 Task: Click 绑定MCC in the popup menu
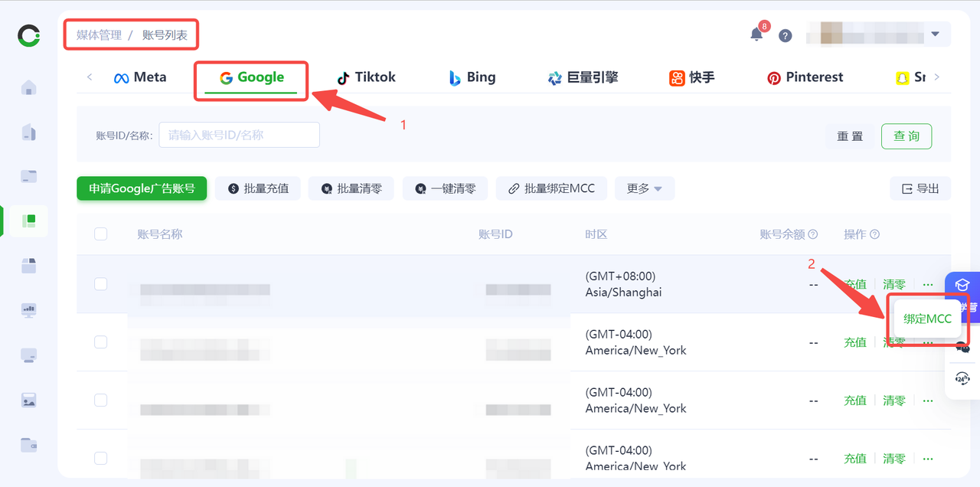click(x=927, y=319)
